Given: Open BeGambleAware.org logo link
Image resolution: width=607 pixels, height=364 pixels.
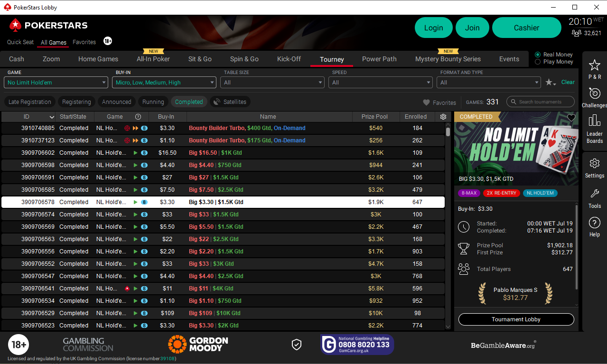Looking at the screenshot, I should coord(504,345).
